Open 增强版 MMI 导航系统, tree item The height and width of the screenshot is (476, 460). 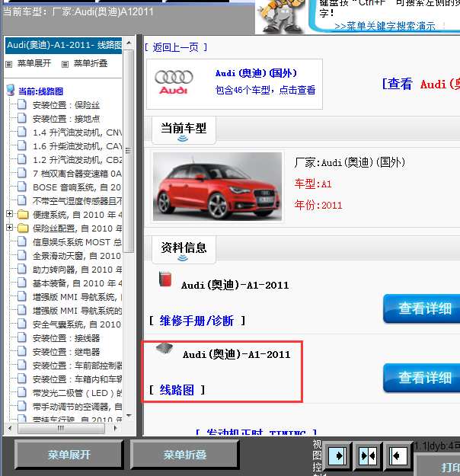pos(78,296)
